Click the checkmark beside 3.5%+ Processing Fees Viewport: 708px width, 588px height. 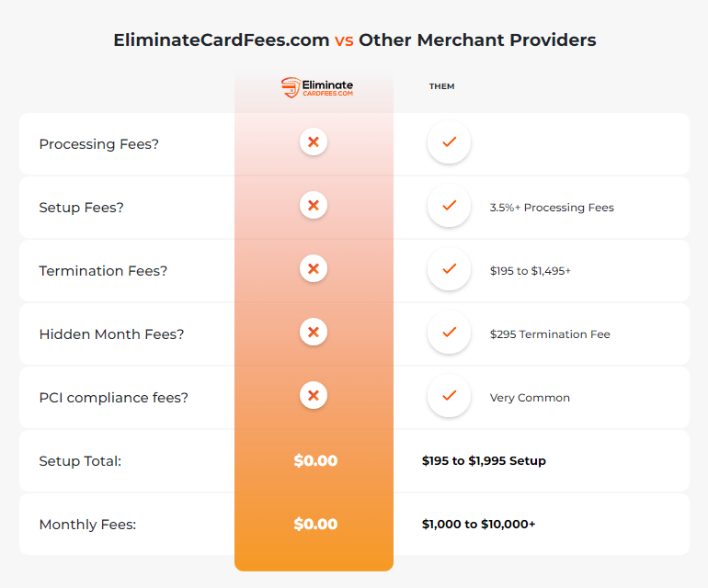click(450, 206)
